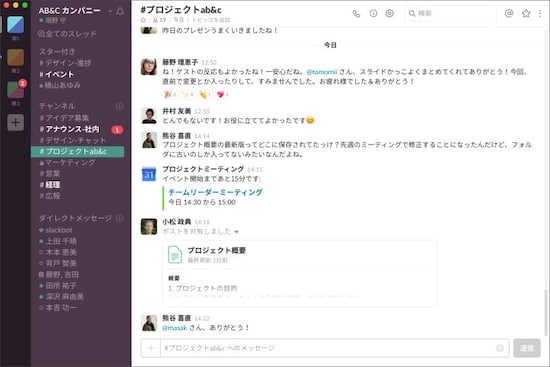The height and width of the screenshot is (367, 550).
Task: Click the search field in header
Action: click(x=451, y=13)
